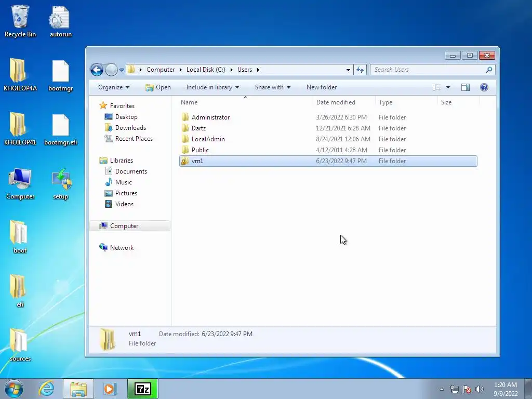Select the Dartz folder
The height and width of the screenshot is (399, 532).
coord(328,128)
